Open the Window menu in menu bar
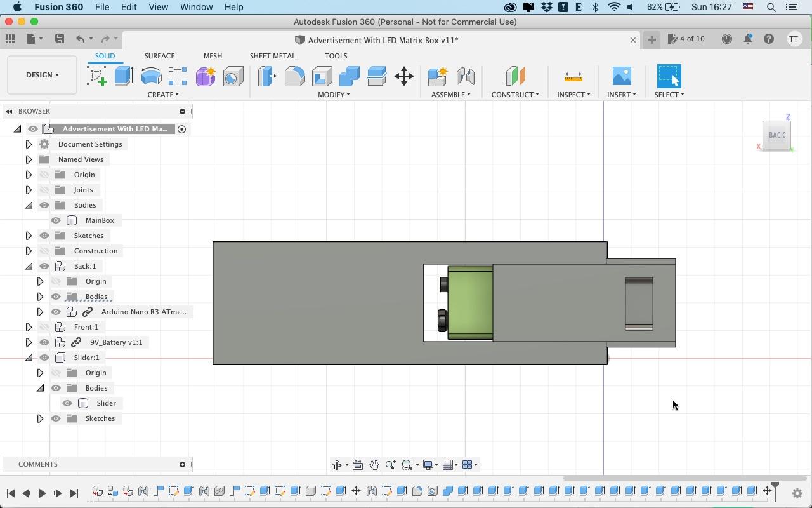 click(196, 7)
